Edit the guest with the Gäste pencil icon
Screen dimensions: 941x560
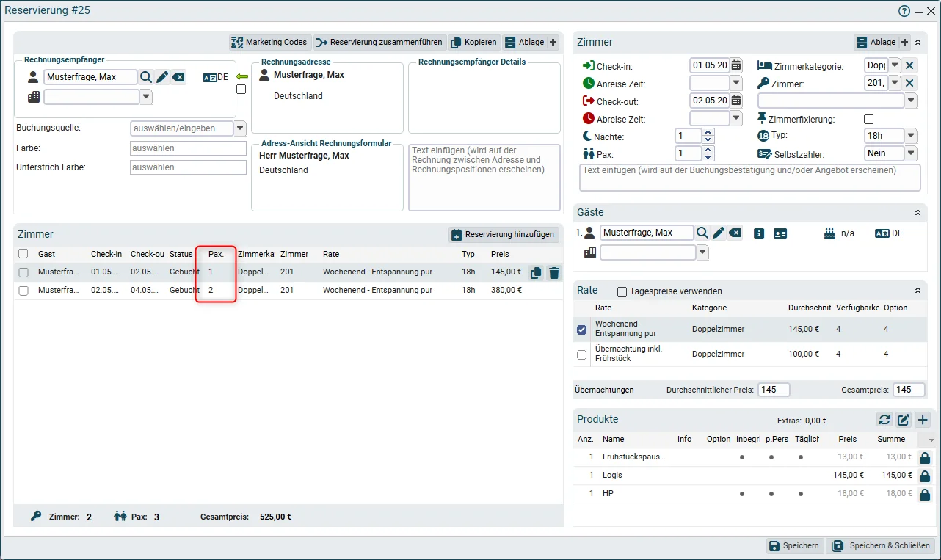(x=719, y=233)
